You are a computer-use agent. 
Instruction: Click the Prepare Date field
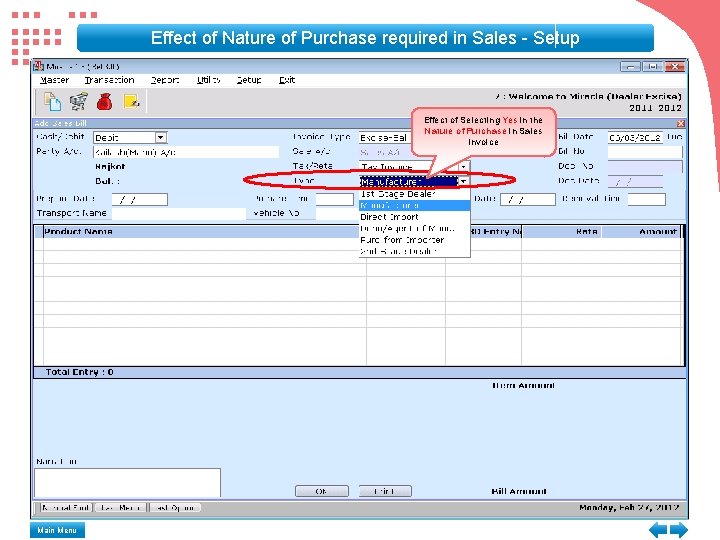click(140, 199)
